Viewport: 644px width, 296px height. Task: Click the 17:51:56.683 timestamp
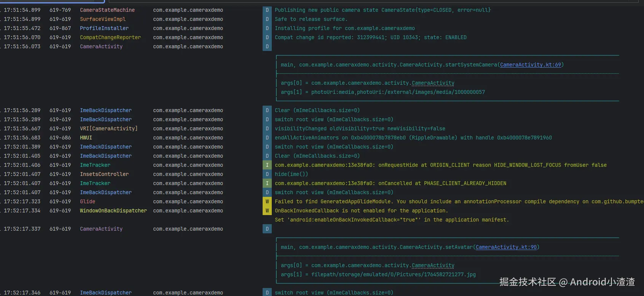(22, 138)
